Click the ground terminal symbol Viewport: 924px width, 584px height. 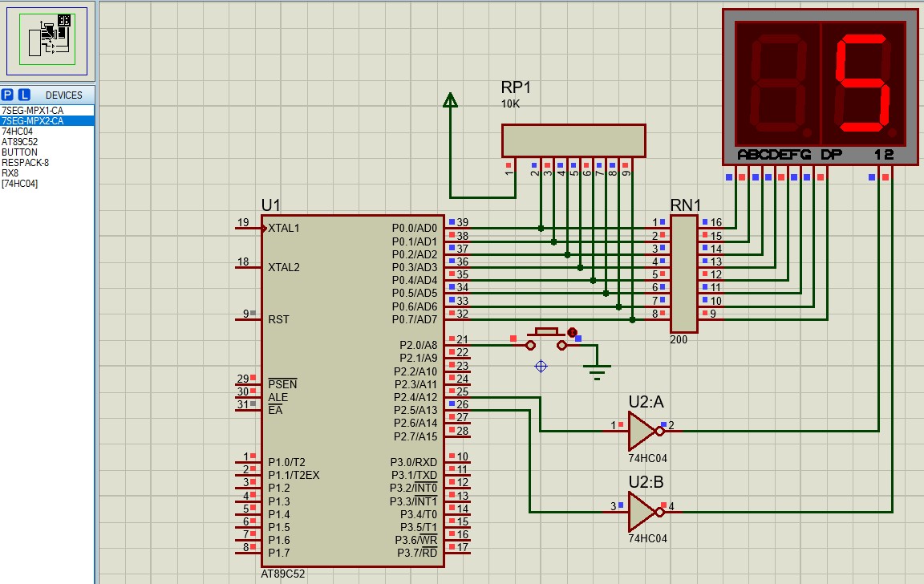tap(597, 369)
